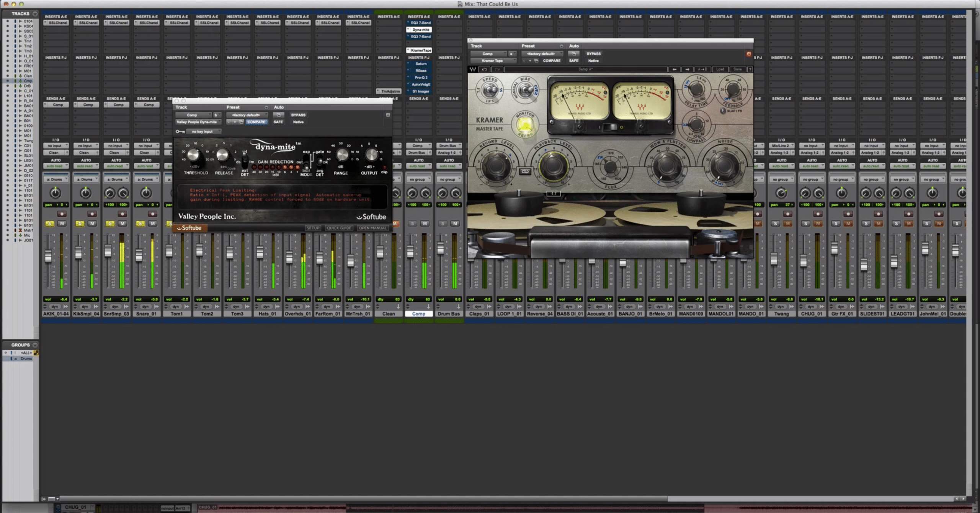This screenshot has height=513, width=980.
Task: Open the Comp track selector in Kramer Tape window
Action: pos(488,54)
